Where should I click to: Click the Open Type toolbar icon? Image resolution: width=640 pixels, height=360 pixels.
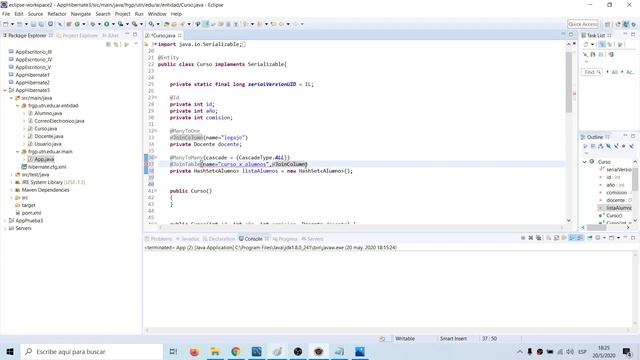pyautogui.click(x=167, y=24)
